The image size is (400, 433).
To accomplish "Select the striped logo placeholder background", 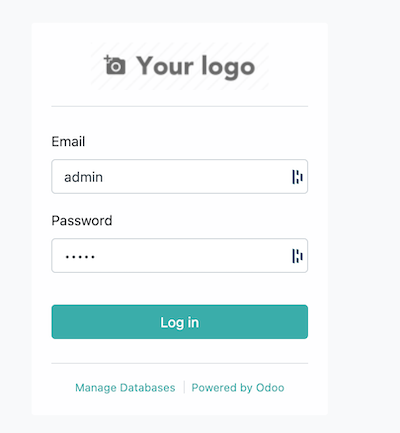I will [x=180, y=66].
